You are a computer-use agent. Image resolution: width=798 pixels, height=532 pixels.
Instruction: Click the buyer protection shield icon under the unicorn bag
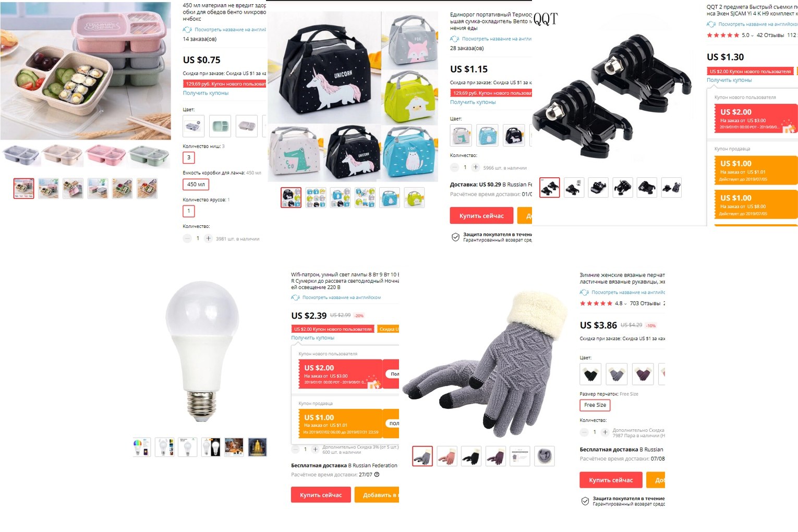pos(455,237)
